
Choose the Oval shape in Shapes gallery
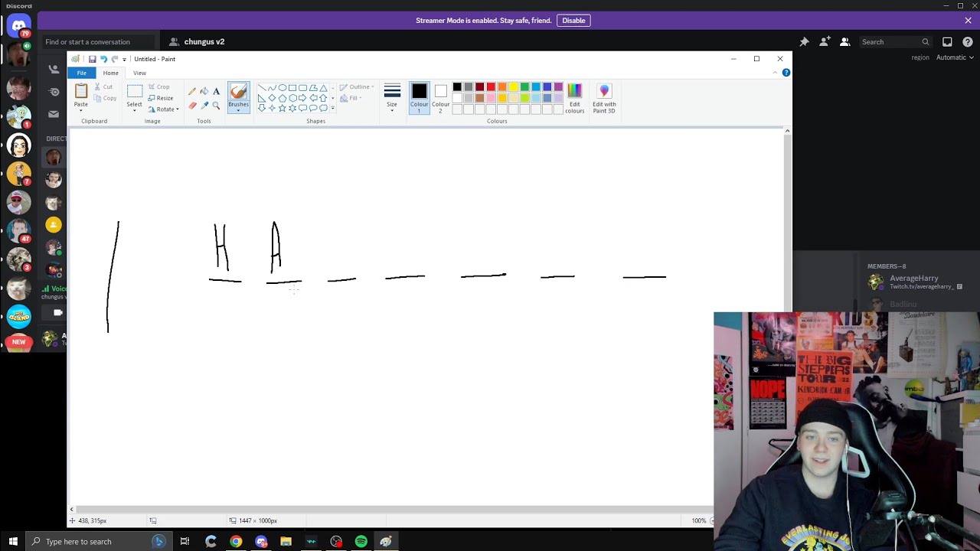tap(283, 88)
